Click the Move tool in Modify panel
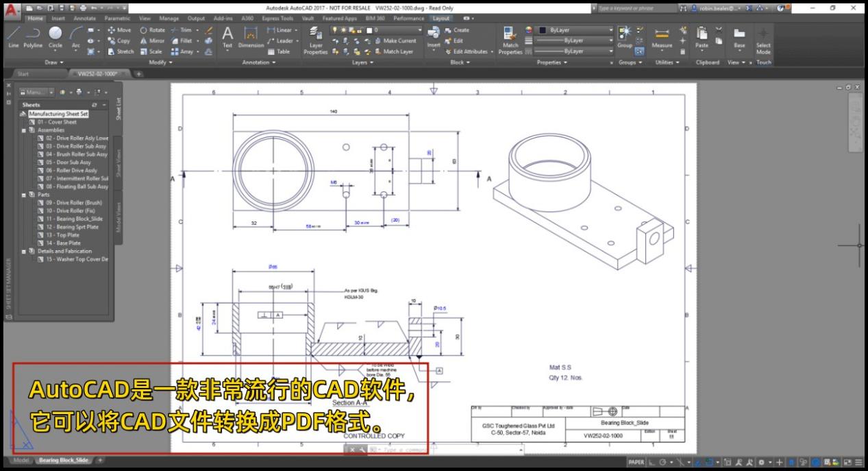868x471 pixels. coord(119,30)
